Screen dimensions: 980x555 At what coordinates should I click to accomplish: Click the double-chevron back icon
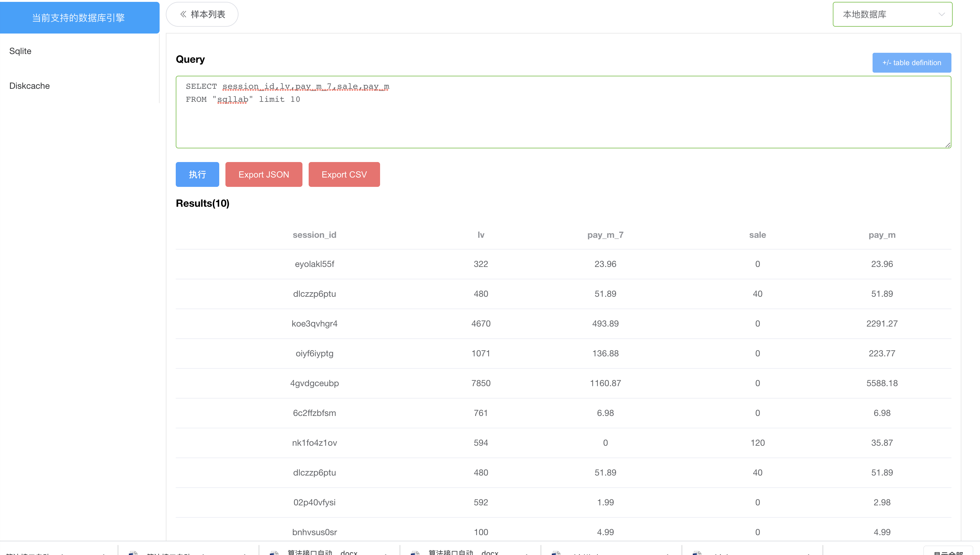coord(184,15)
